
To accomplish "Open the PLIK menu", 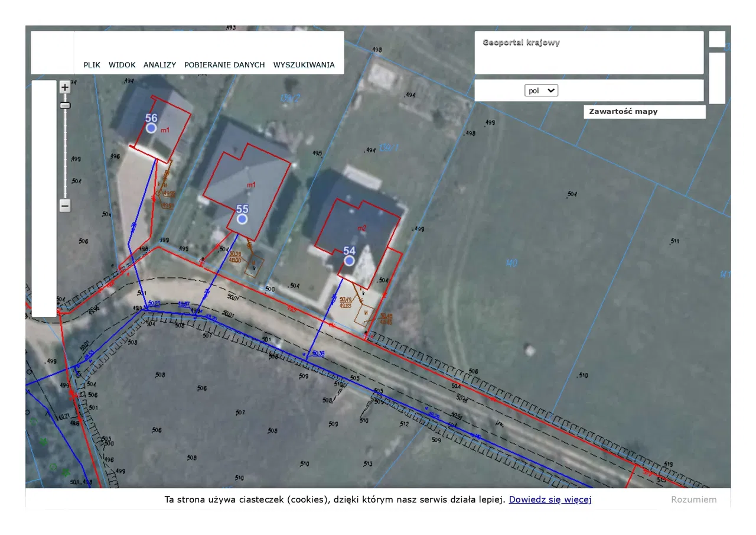I will (92, 65).
